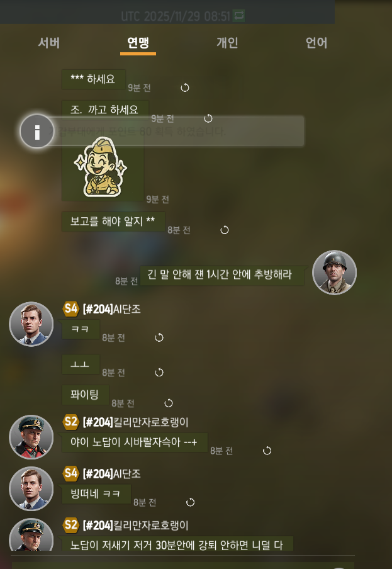Click the info notification circle icon

coord(36,132)
